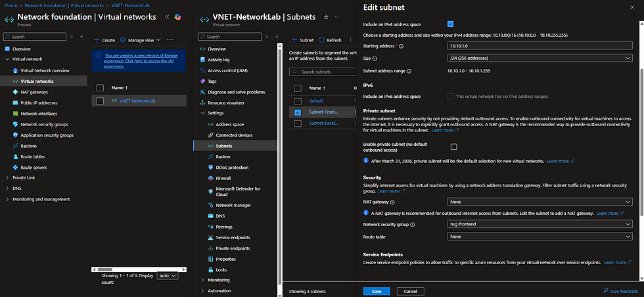Open Public IP addresses in left navigation
This screenshot has width=644, height=297.
point(39,103)
